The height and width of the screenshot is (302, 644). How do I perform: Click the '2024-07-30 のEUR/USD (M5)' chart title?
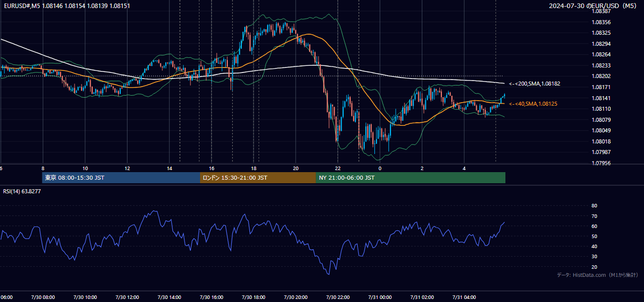594,6
